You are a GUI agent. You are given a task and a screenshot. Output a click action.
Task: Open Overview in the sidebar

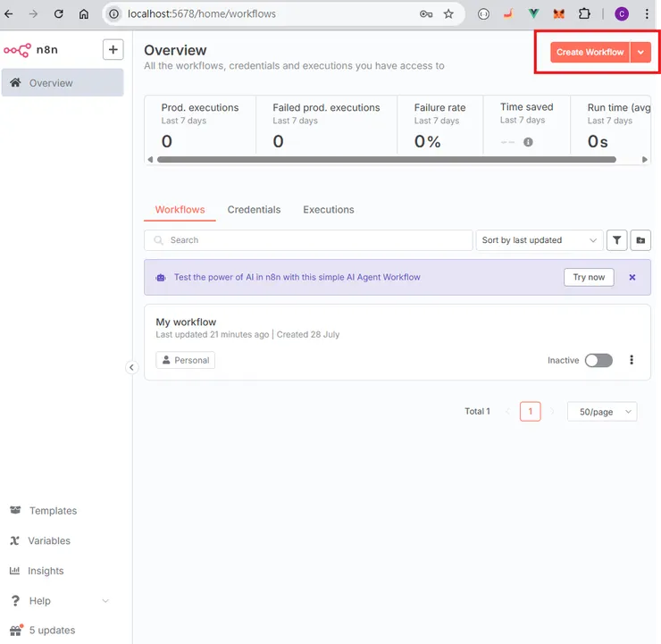[63, 82]
